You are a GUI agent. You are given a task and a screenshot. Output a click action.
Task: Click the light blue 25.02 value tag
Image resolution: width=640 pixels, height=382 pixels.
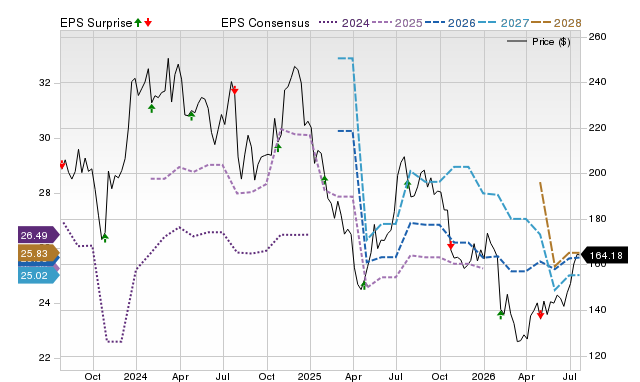39,275
